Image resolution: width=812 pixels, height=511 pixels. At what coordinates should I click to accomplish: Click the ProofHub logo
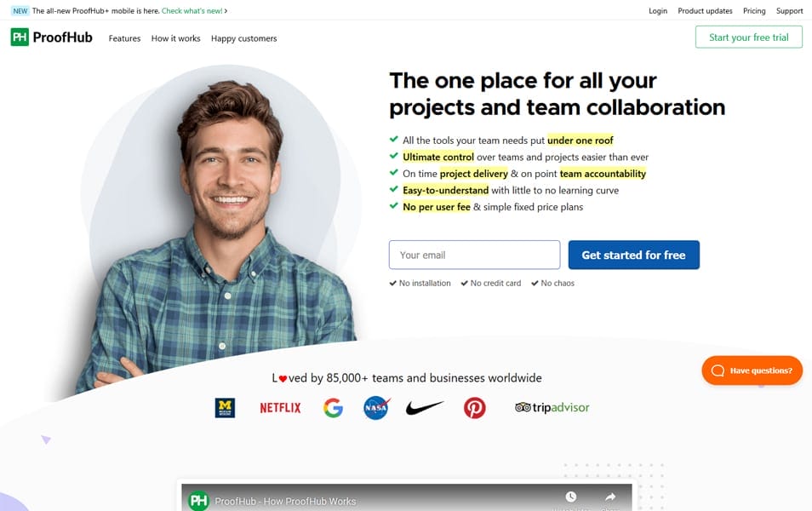coord(51,37)
